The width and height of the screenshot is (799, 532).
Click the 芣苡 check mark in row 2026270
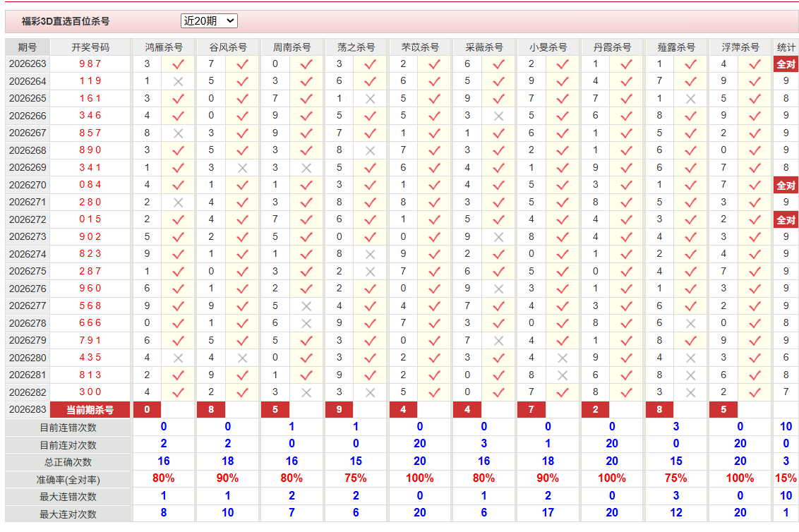(434, 186)
